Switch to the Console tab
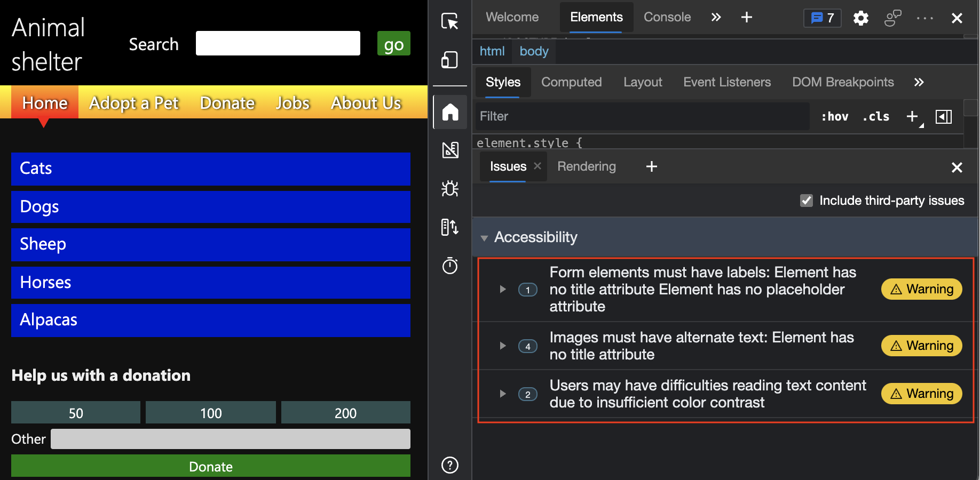Viewport: 980px width, 480px height. pyautogui.click(x=667, y=17)
